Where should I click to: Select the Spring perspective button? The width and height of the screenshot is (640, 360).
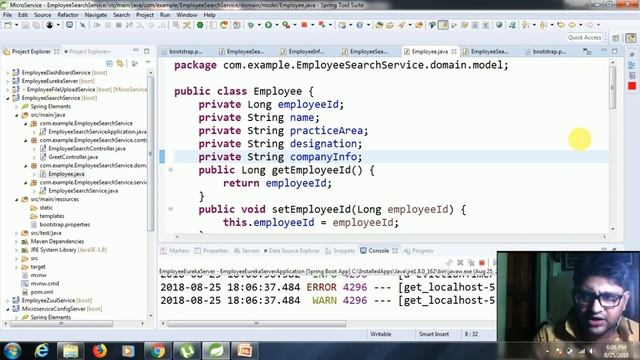click(631, 38)
